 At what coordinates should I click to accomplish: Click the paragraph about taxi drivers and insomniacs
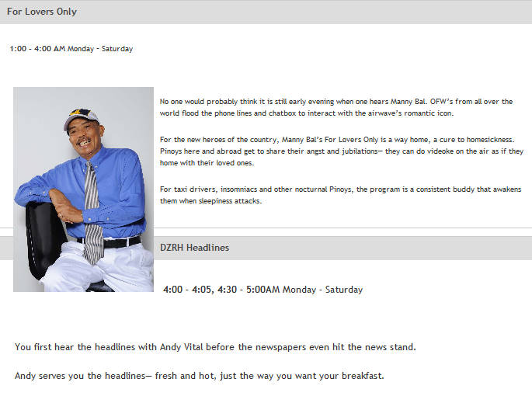(341, 195)
